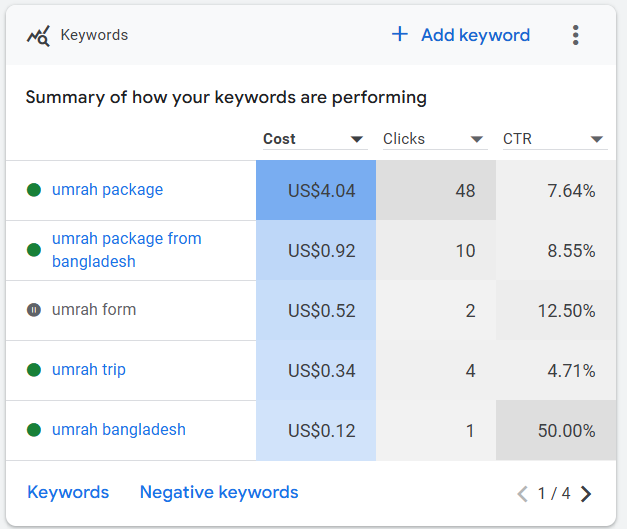Screen dimensions: 627x529
Task: Toggle paused status icon for umrah form
Action: (34, 310)
